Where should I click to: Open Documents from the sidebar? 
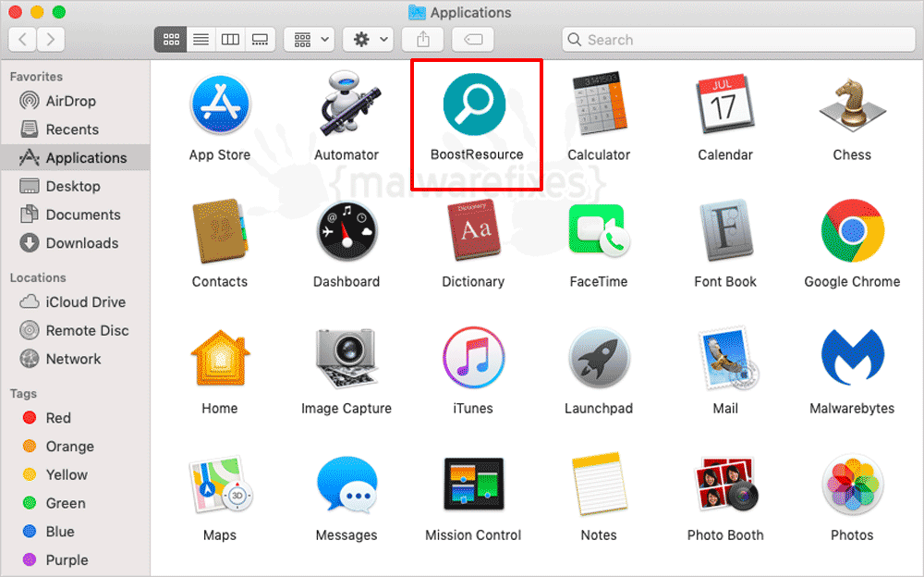75,215
